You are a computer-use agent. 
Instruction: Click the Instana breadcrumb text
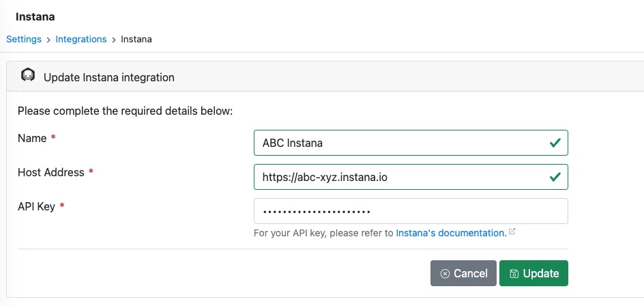point(136,39)
